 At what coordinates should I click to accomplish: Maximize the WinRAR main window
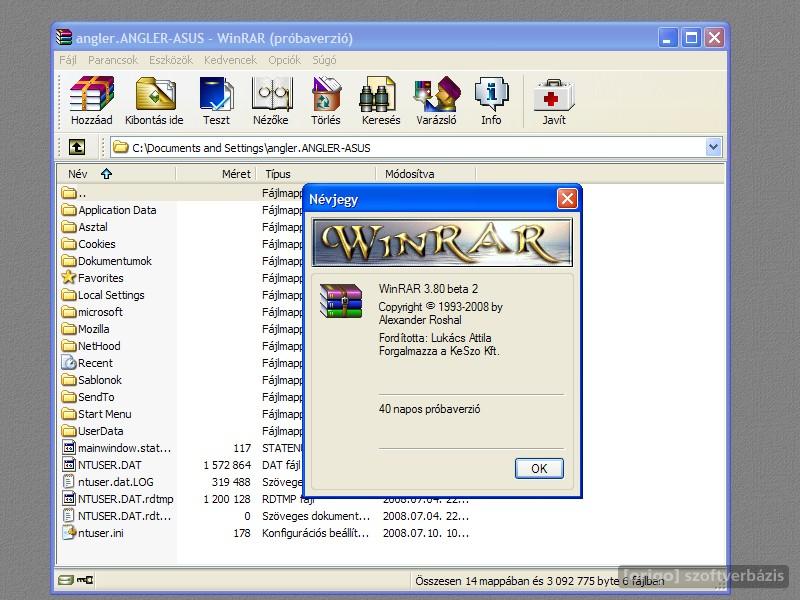(x=691, y=38)
